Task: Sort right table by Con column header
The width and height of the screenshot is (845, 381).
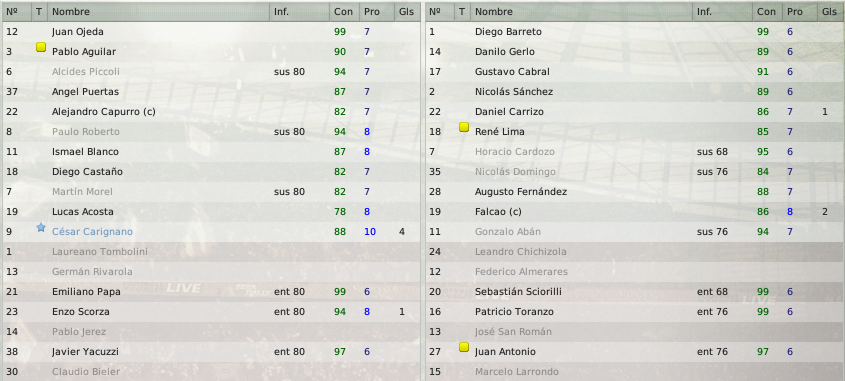Action: click(x=767, y=11)
